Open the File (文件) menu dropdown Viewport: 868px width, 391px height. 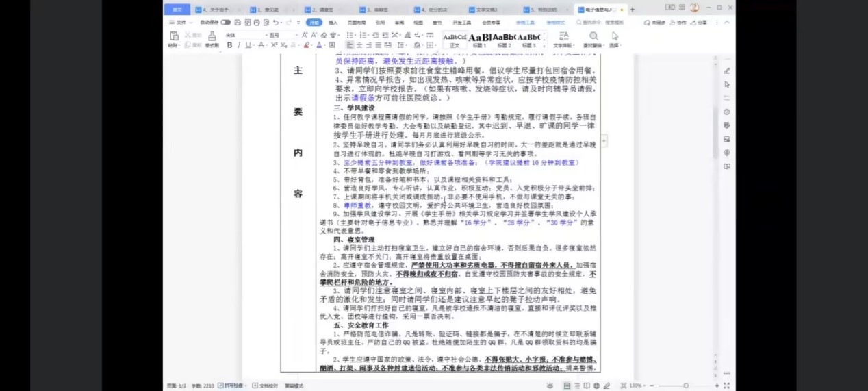[x=181, y=23]
